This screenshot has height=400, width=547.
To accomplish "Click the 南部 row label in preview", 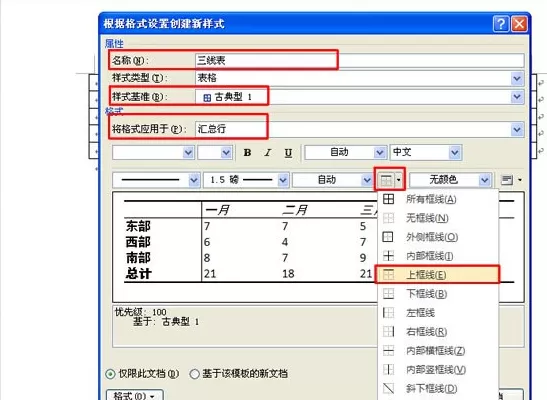I will point(138,257).
